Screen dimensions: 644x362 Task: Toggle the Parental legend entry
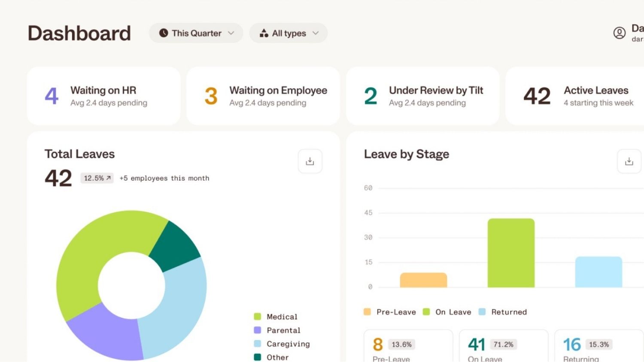click(283, 330)
